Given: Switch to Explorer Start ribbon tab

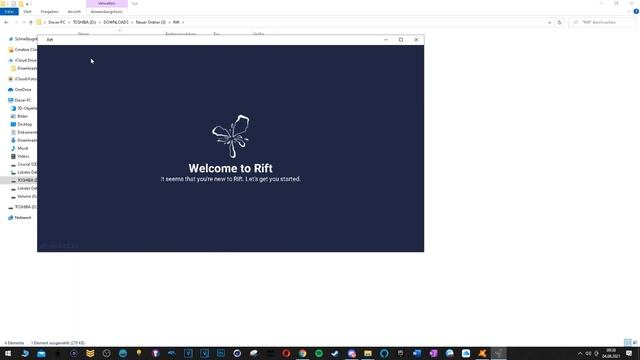Looking at the screenshot, I should (x=27, y=11).
